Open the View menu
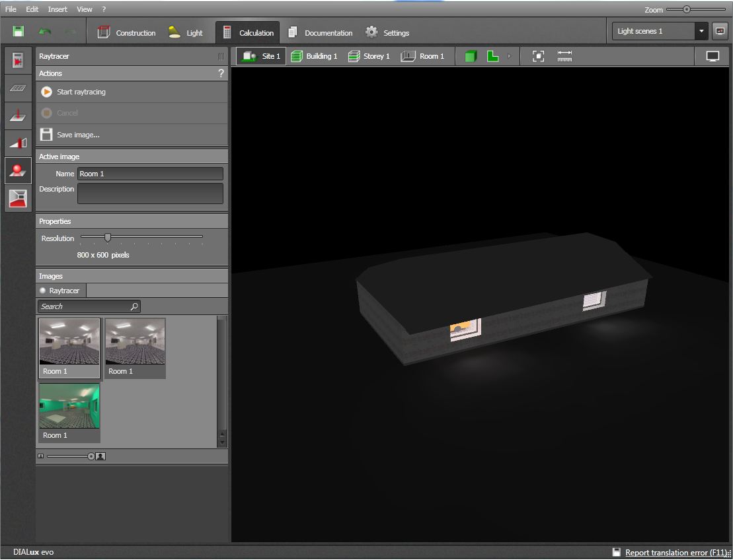This screenshot has height=560, width=733. click(84, 9)
